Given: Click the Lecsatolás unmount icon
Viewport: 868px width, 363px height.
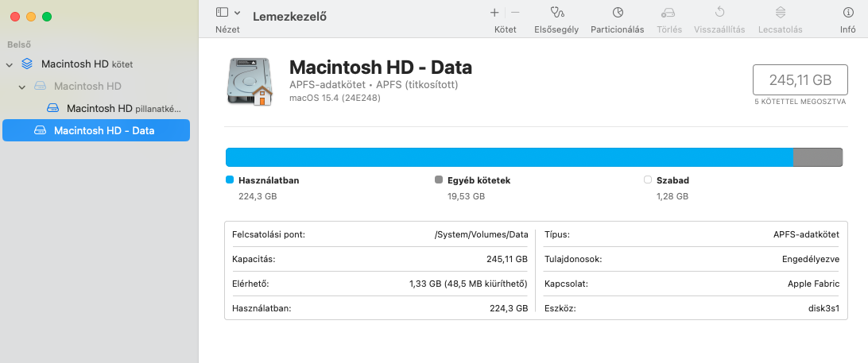Looking at the screenshot, I should (780, 12).
